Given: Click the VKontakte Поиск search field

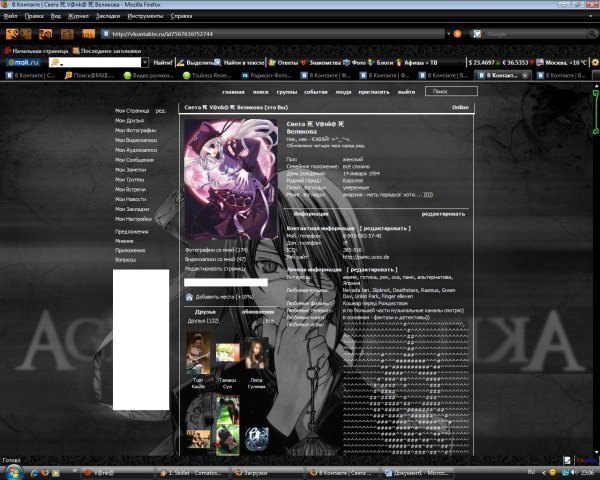Looking at the screenshot, I should coord(451,91).
